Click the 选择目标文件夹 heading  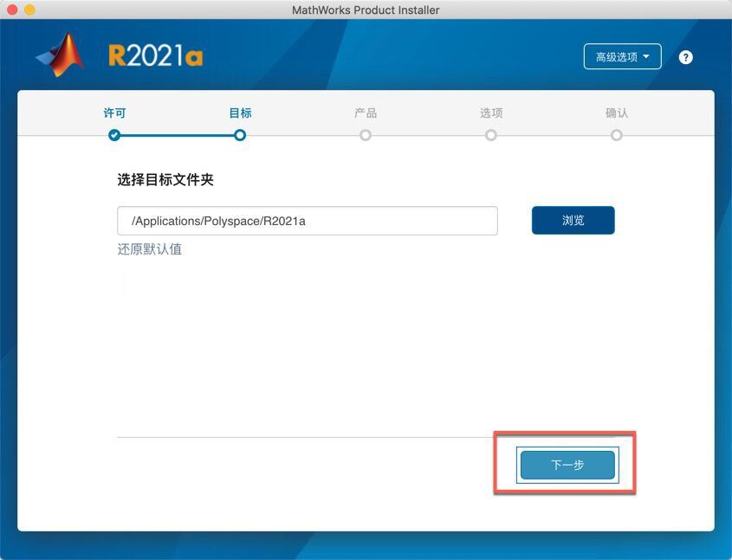pyautogui.click(x=165, y=179)
